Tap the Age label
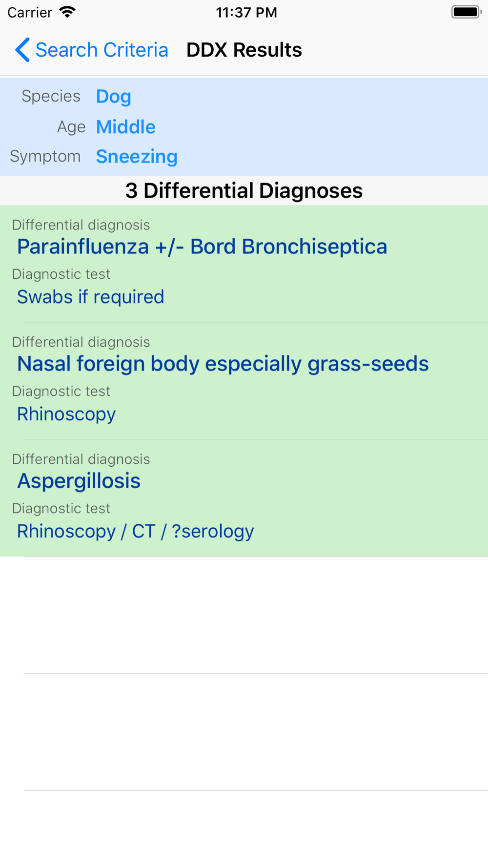 [x=71, y=127]
